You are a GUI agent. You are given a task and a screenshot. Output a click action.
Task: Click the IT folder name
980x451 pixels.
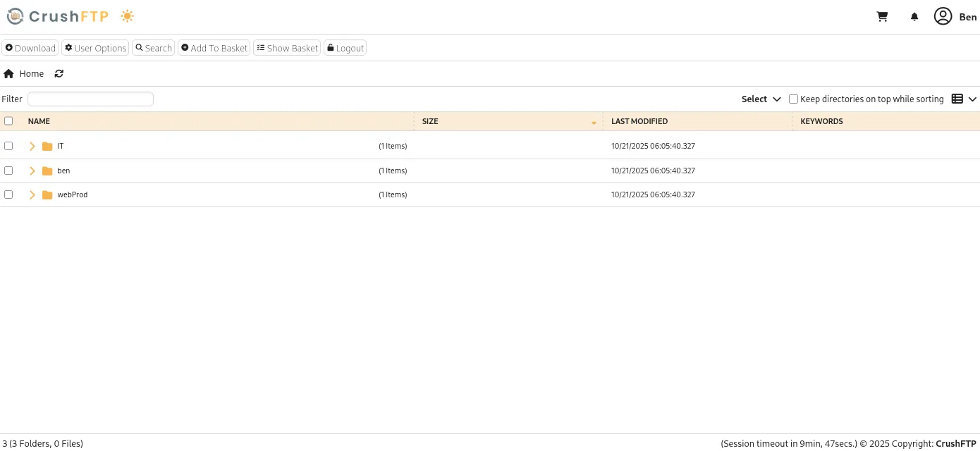[x=61, y=146]
